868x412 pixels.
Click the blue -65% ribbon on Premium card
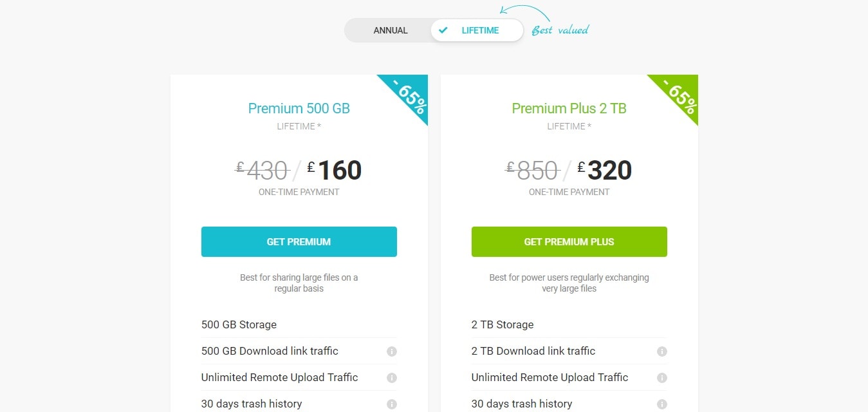(x=407, y=96)
